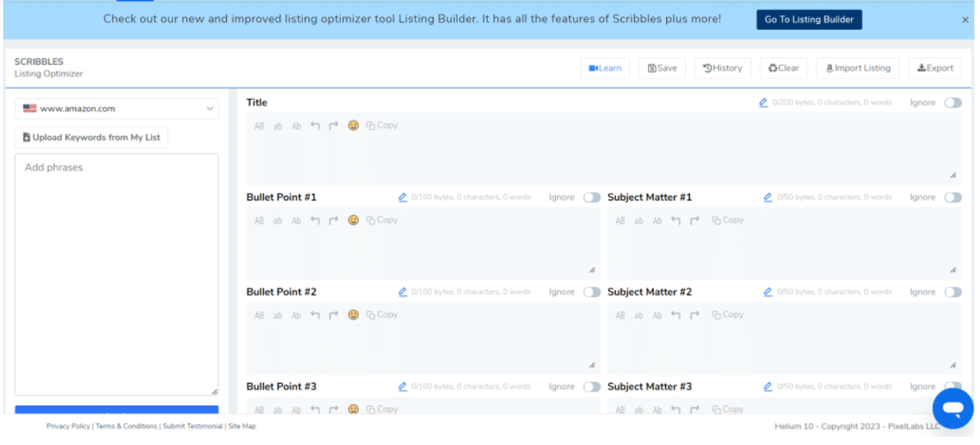This screenshot has height=445, width=980.
Task: Click into Bullet Point #2 text area
Action: point(423,338)
